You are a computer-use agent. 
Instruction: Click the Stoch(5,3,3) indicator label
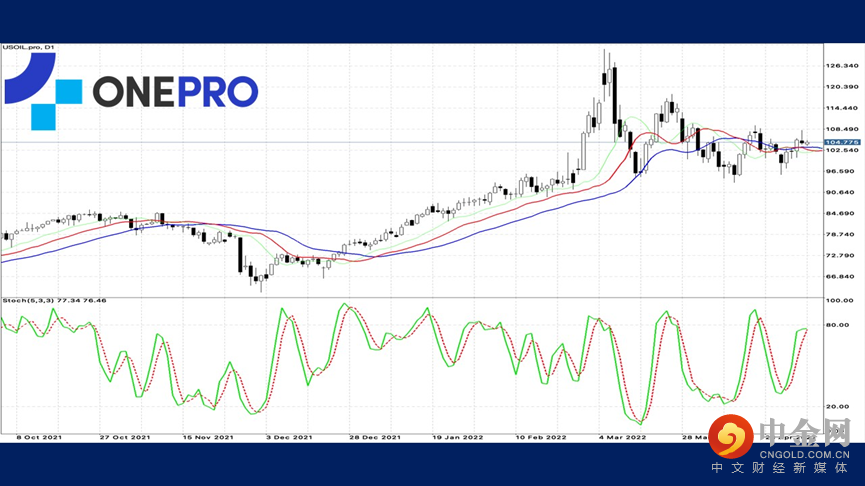tap(54, 301)
